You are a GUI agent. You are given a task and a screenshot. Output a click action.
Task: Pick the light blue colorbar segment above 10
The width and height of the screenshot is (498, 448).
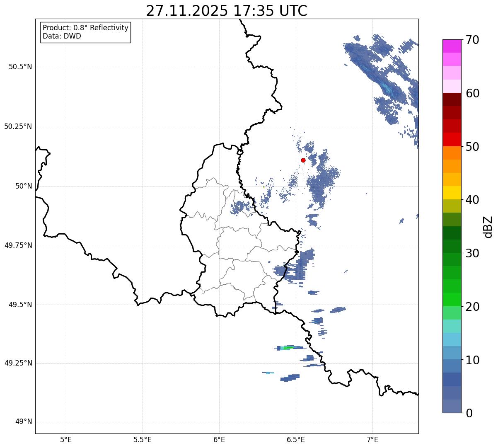(x=452, y=353)
